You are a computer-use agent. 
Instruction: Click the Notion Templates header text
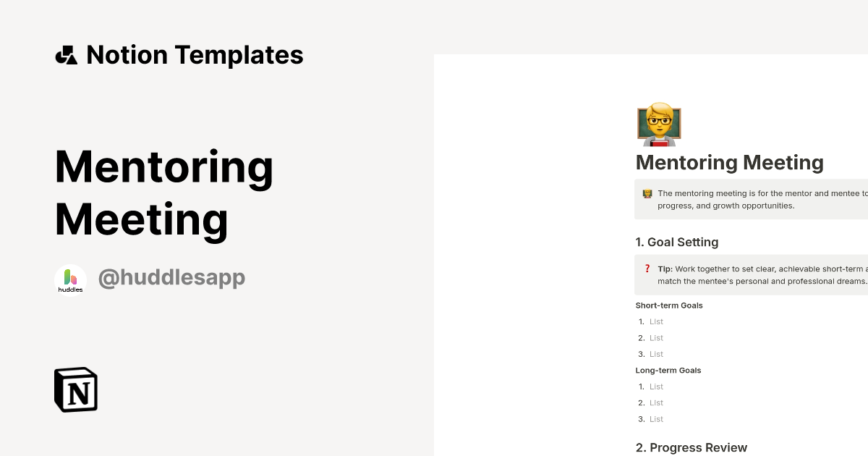195,55
